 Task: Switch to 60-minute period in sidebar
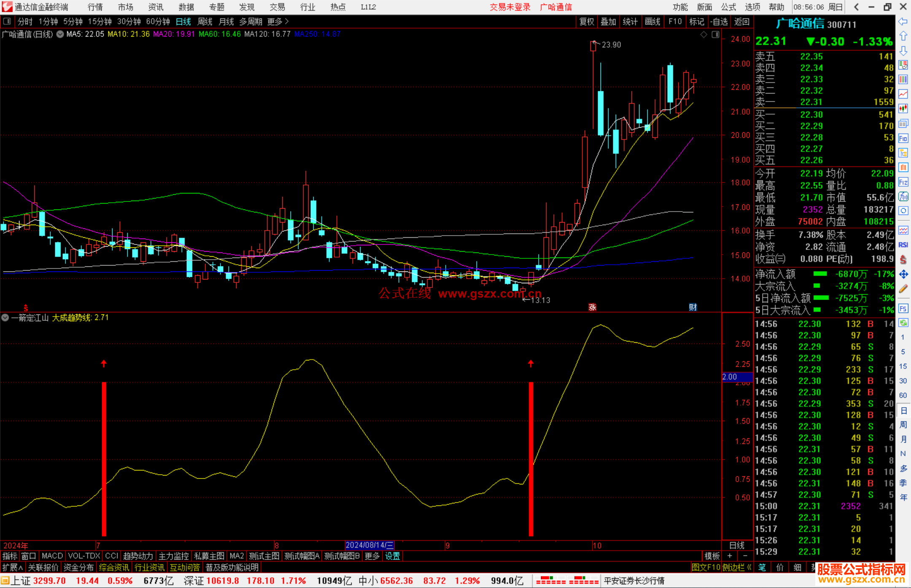pyautogui.click(x=903, y=395)
